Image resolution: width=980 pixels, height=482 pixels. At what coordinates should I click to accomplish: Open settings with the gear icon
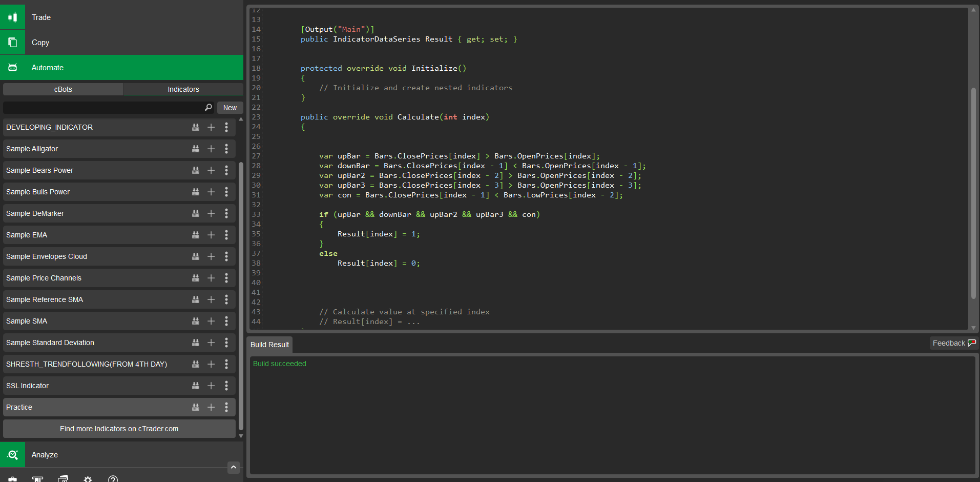pyautogui.click(x=88, y=479)
